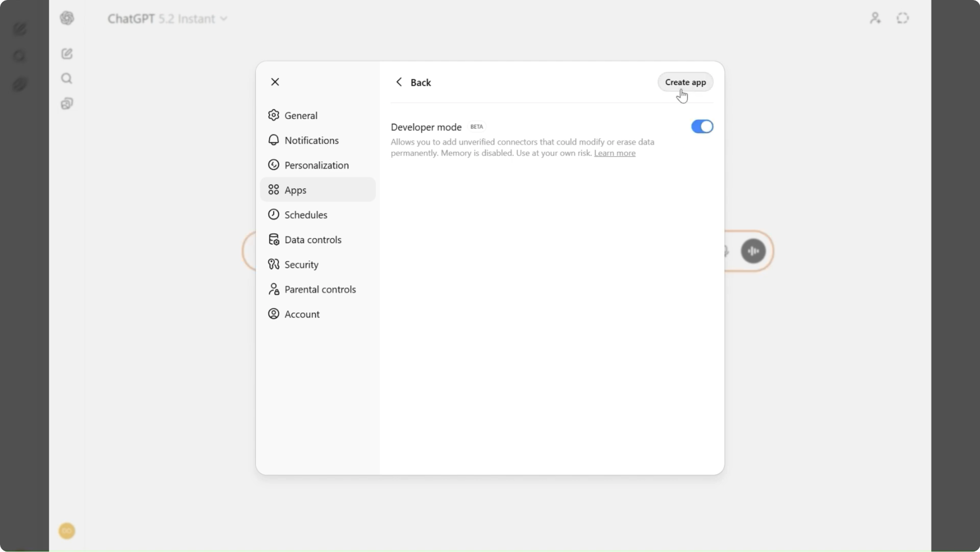Click your profile avatar at bottom left
The width and height of the screenshot is (980, 552).
66,531
